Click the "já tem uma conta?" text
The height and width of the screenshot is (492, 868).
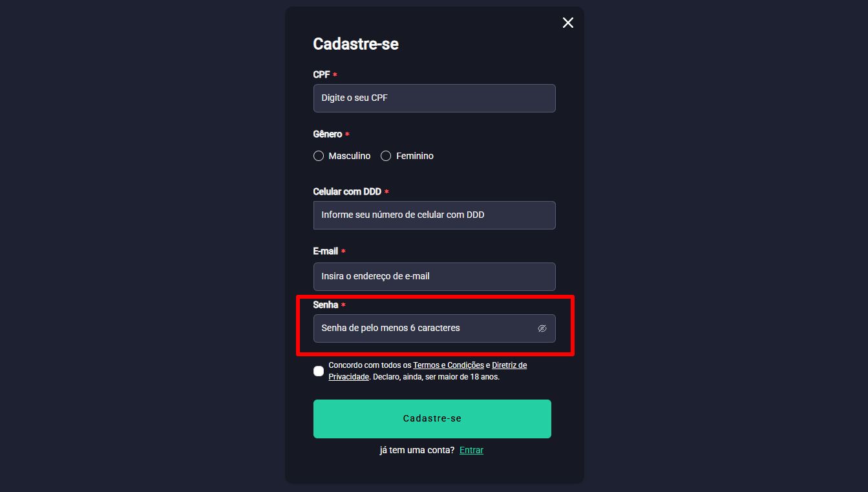(x=417, y=451)
